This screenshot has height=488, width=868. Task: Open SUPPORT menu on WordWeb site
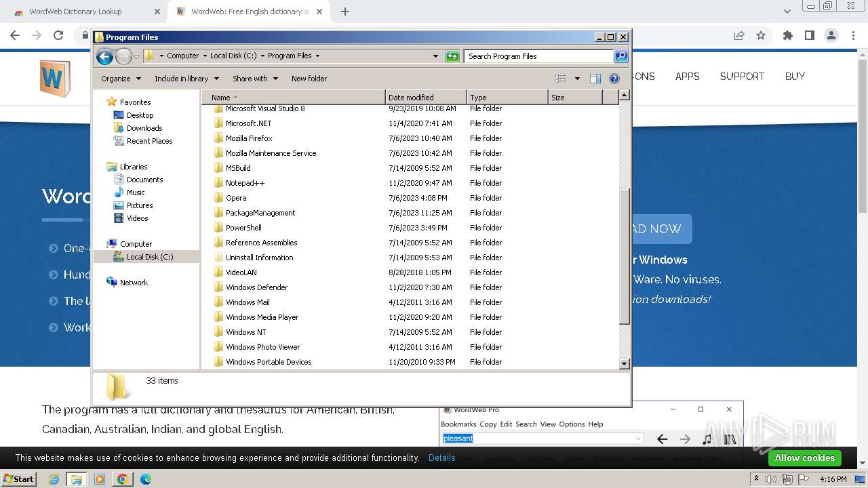(742, 77)
